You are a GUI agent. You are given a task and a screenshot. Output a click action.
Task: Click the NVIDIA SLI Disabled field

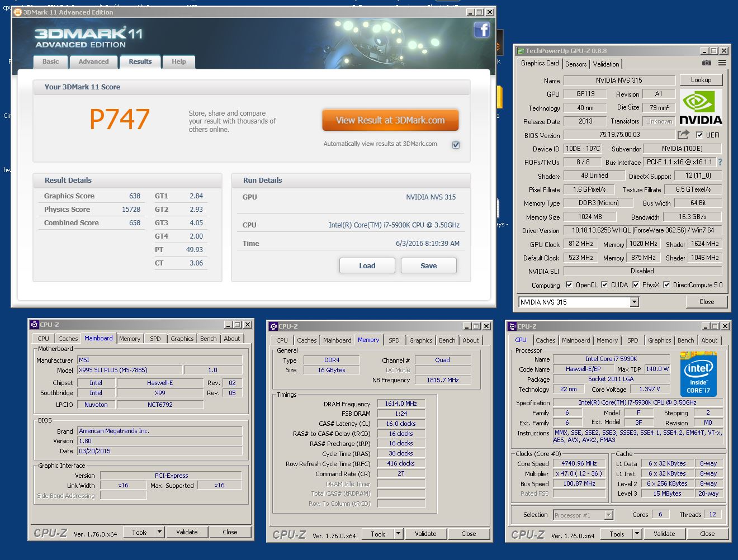pos(642,271)
